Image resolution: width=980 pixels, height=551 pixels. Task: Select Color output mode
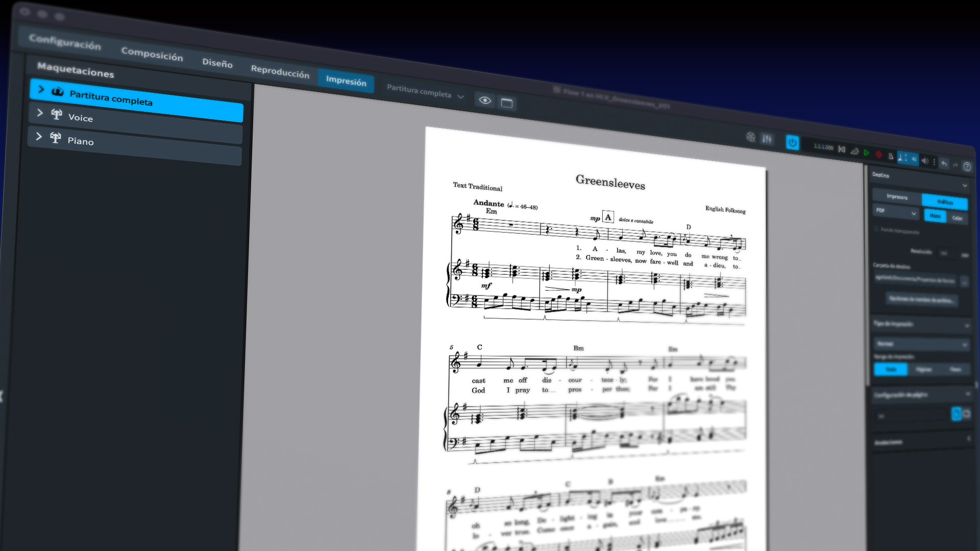pos(957,218)
